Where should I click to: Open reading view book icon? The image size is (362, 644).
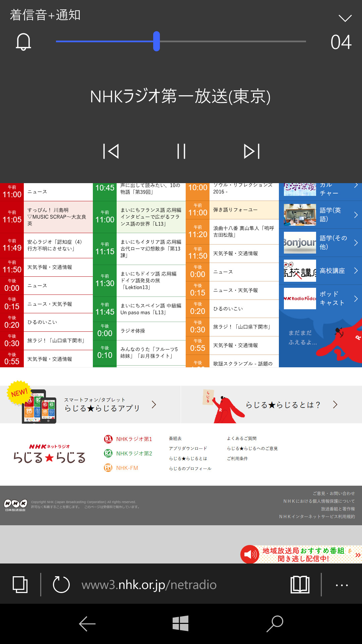(300, 585)
